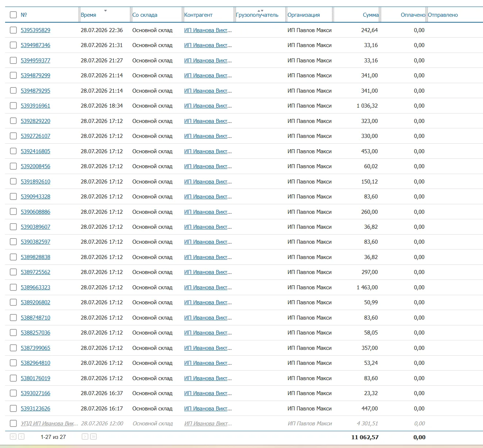The image size is (483, 448).
Task: Check the box for order 5387399065
Action: click(x=13, y=348)
